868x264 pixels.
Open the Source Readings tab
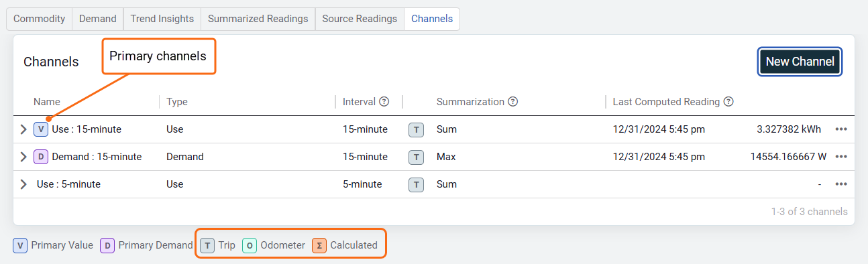(x=360, y=19)
